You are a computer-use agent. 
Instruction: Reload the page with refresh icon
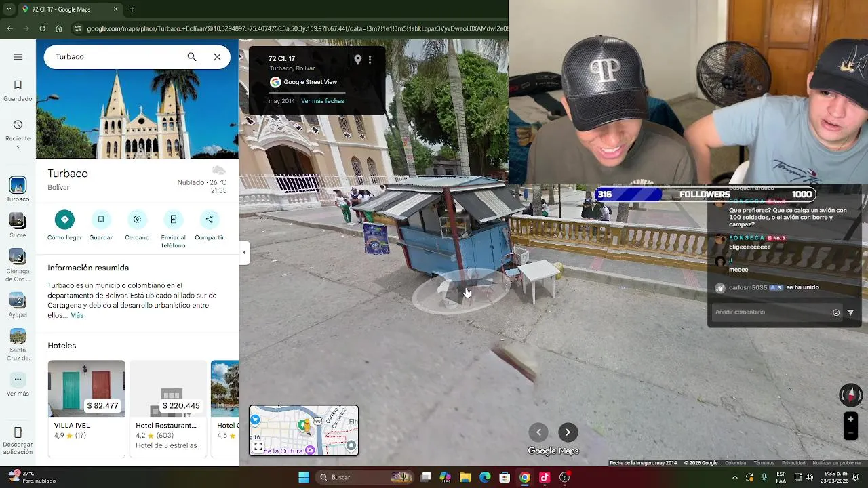click(x=42, y=28)
